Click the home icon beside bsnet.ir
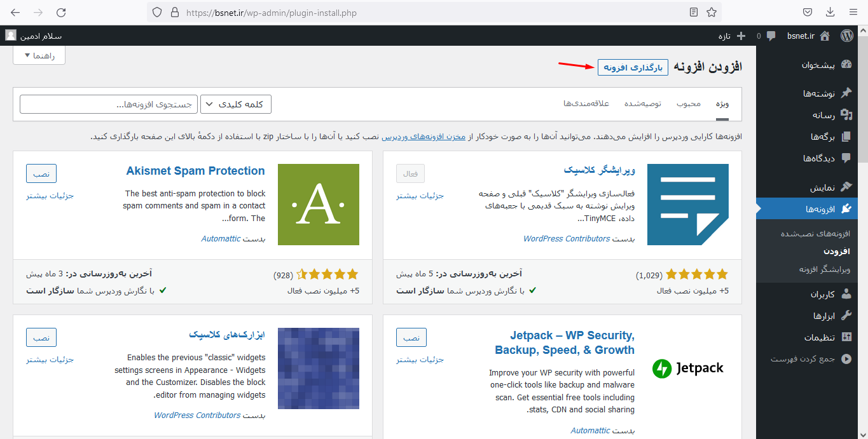 coord(825,36)
